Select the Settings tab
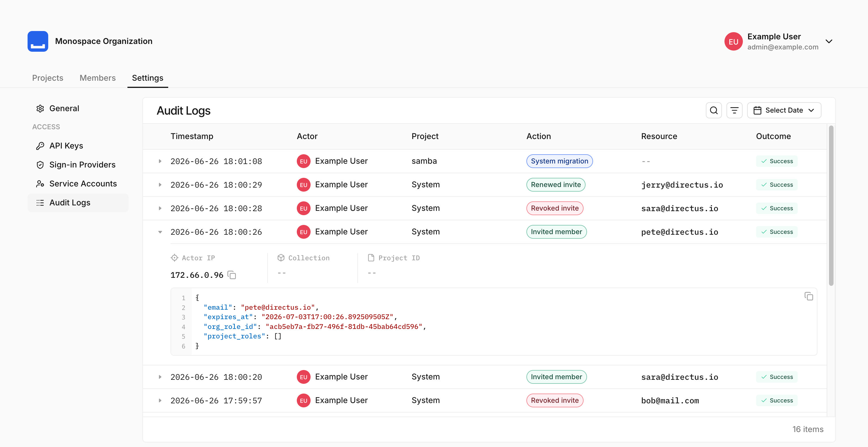The width and height of the screenshot is (868, 447). 148,78
